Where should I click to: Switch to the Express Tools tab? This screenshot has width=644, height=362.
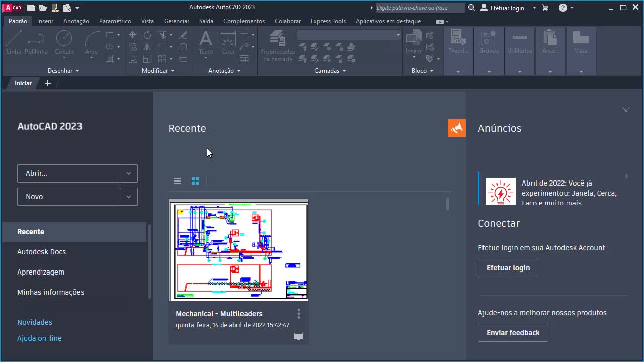(328, 21)
